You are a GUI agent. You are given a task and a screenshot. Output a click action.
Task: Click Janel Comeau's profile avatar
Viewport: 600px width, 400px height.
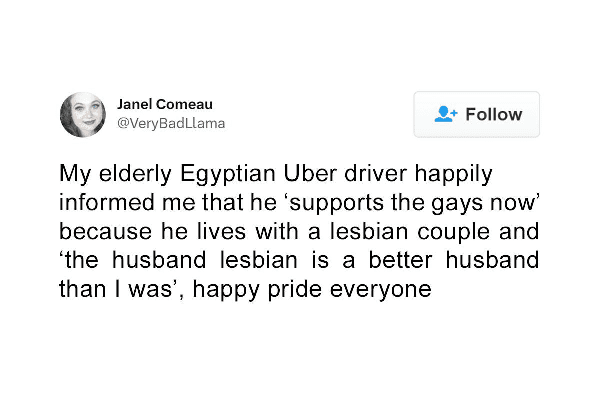point(83,114)
